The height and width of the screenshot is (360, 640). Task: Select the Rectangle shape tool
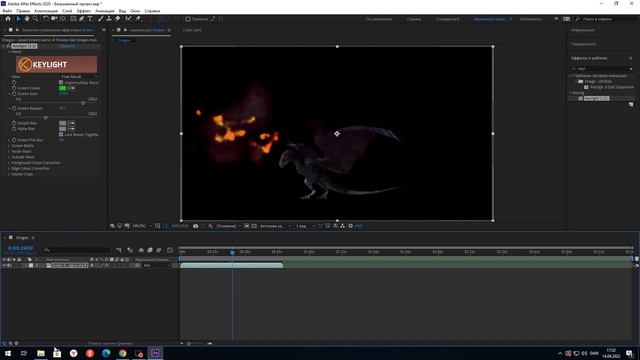click(73, 19)
